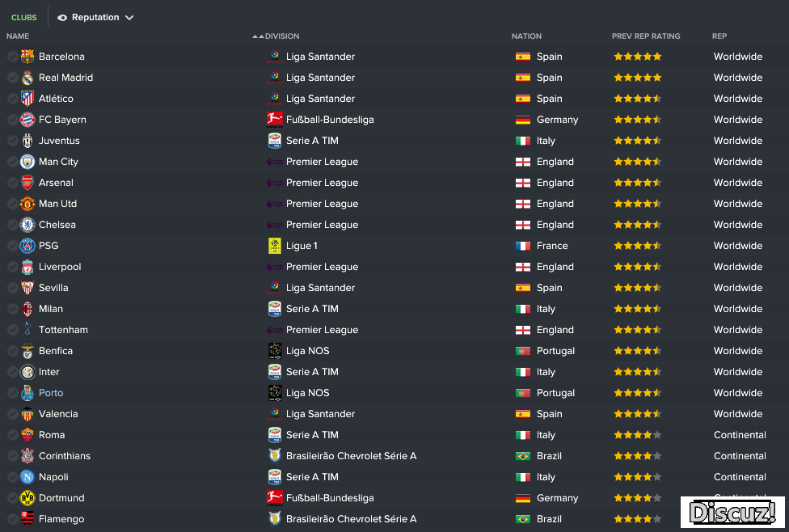Click the Brazil flag next to Corinthians
The image size is (789, 532).
(x=523, y=456)
